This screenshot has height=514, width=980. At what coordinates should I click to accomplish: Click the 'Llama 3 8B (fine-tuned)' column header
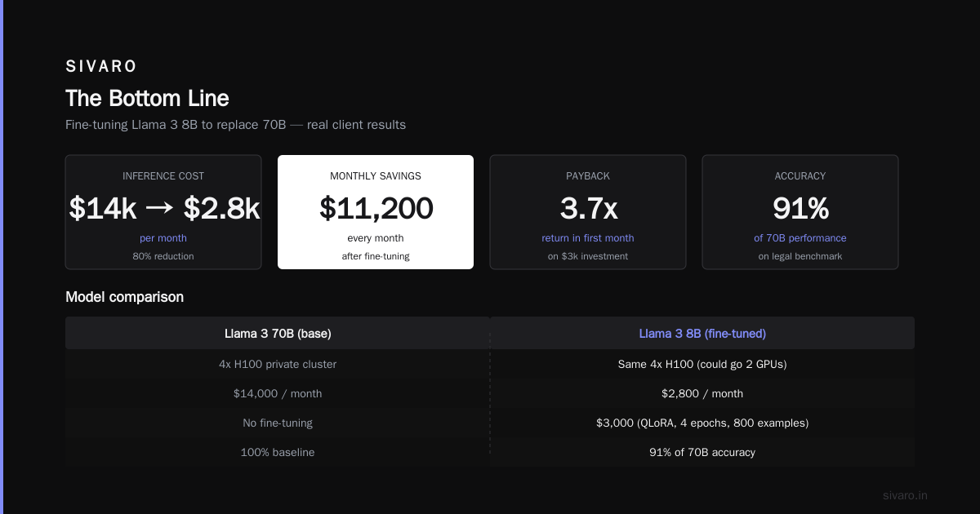[702, 334]
